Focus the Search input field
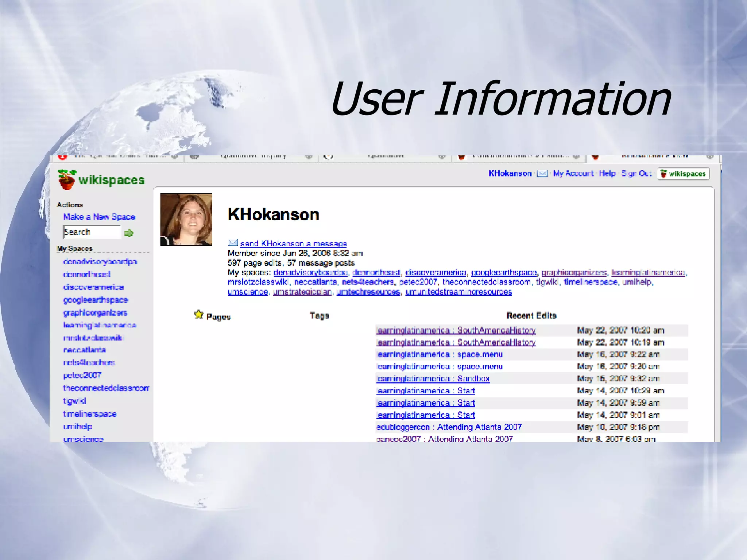Viewport: 747px width, 560px height. pyautogui.click(x=92, y=232)
